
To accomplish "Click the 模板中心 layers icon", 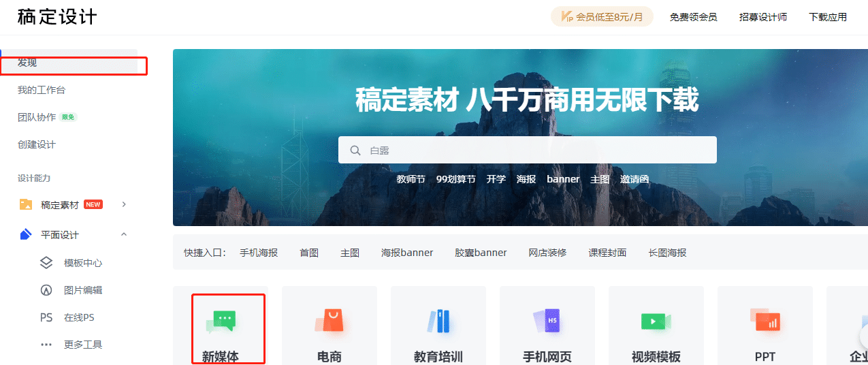I will pos(46,263).
